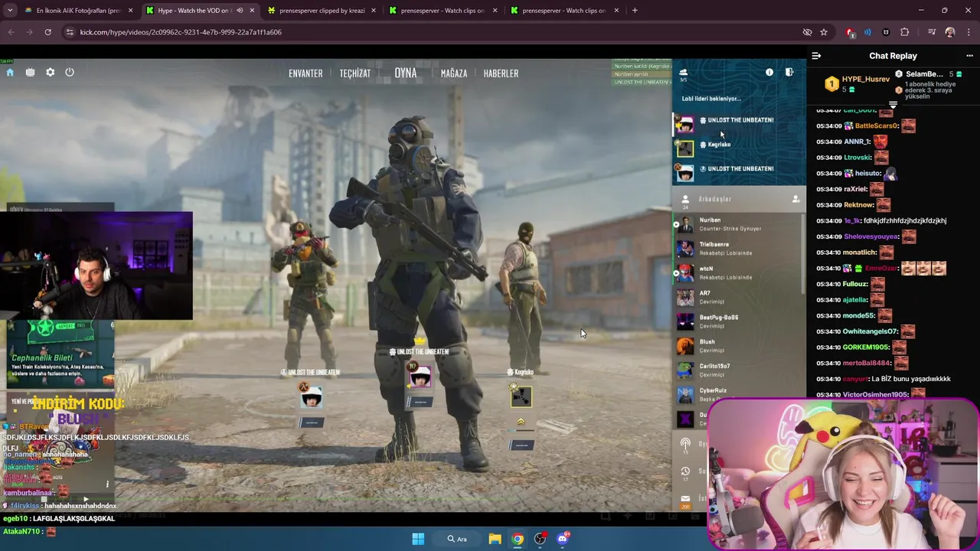Reload the Kick page
The height and width of the screenshot is (551, 980).
47,32
